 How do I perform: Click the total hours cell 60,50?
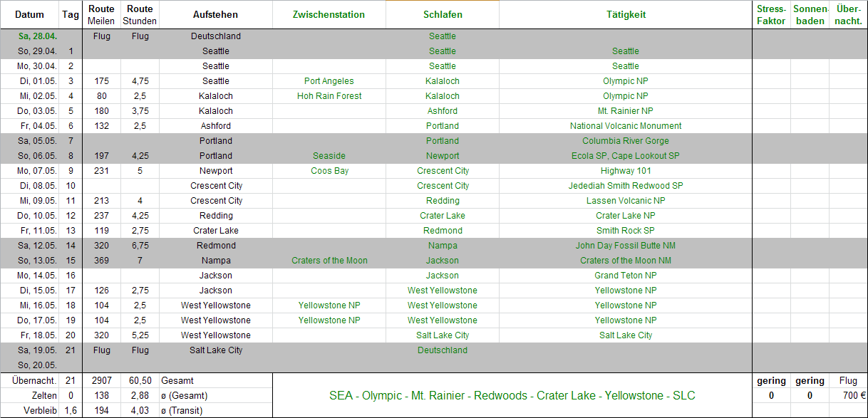coord(140,381)
